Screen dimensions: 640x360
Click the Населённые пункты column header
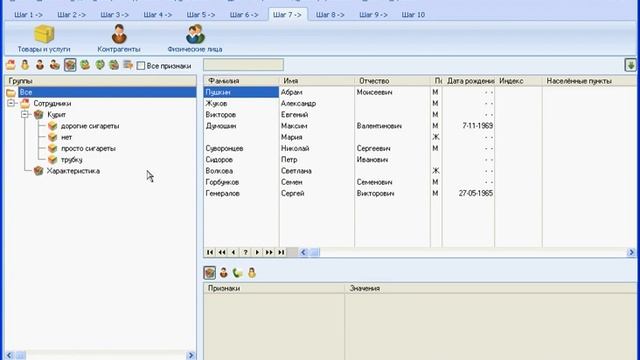pyautogui.click(x=589, y=81)
